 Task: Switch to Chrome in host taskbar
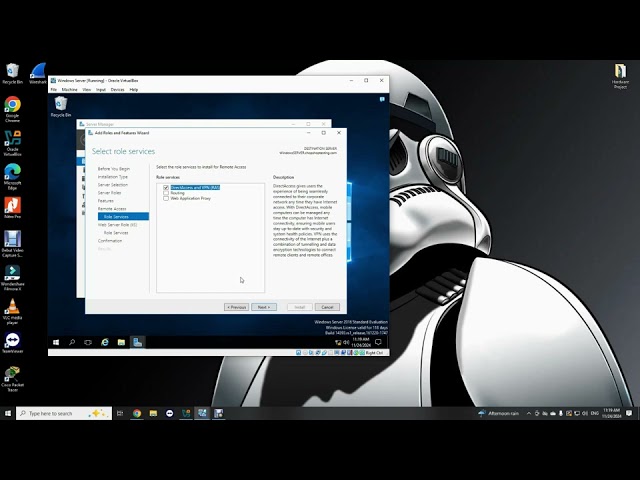point(137,413)
